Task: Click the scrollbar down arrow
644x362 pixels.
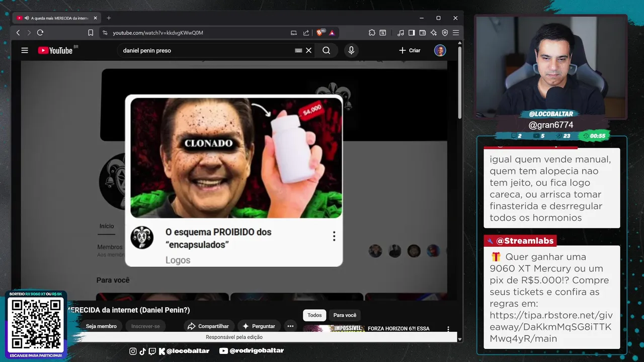Action: pos(460,339)
